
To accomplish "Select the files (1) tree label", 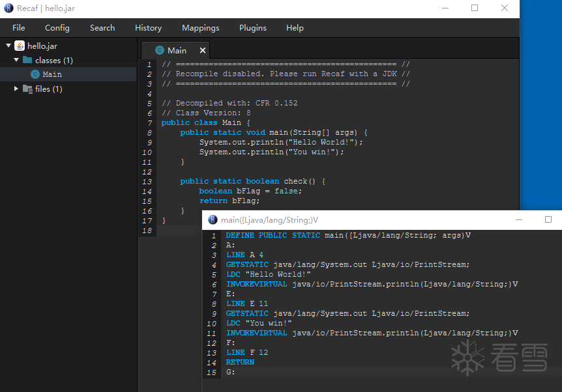I will (49, 89).
